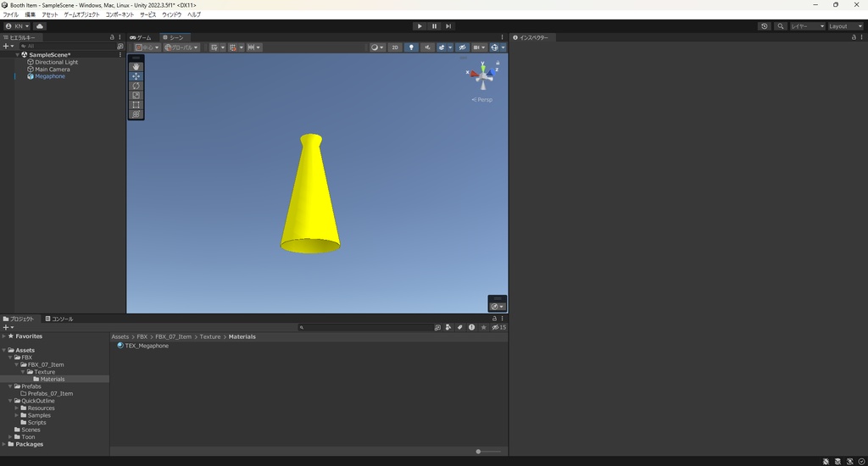Click Texture in the breadcrumb path
Viewport: 868px width, 466px height.
point(210,336)
